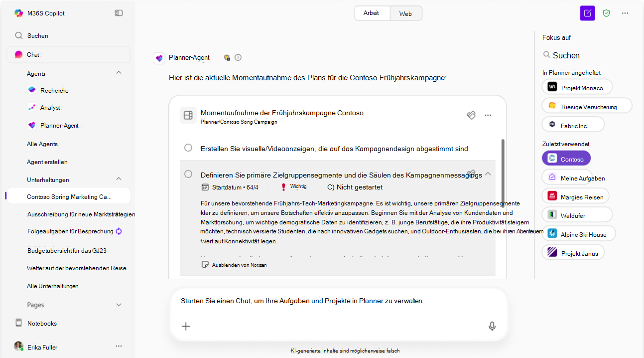Click 'Zuletzt verwendet' heading text

(x=566, y=144)
